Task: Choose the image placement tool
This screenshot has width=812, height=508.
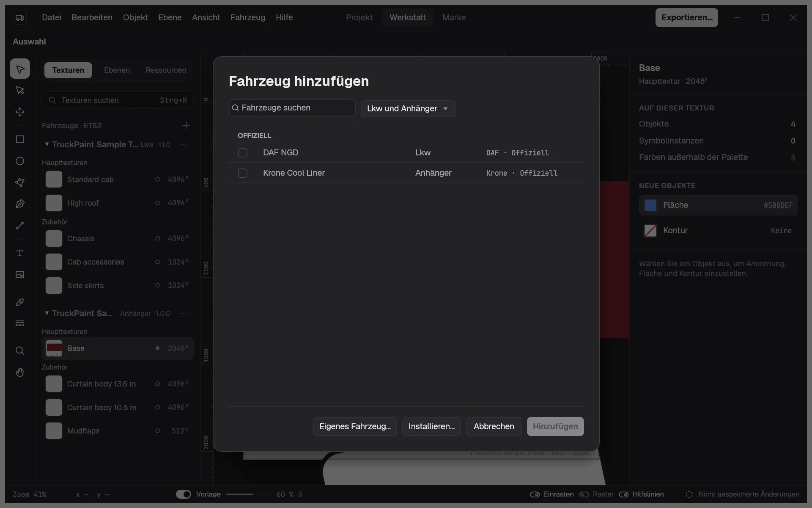Action: (20, 275)
